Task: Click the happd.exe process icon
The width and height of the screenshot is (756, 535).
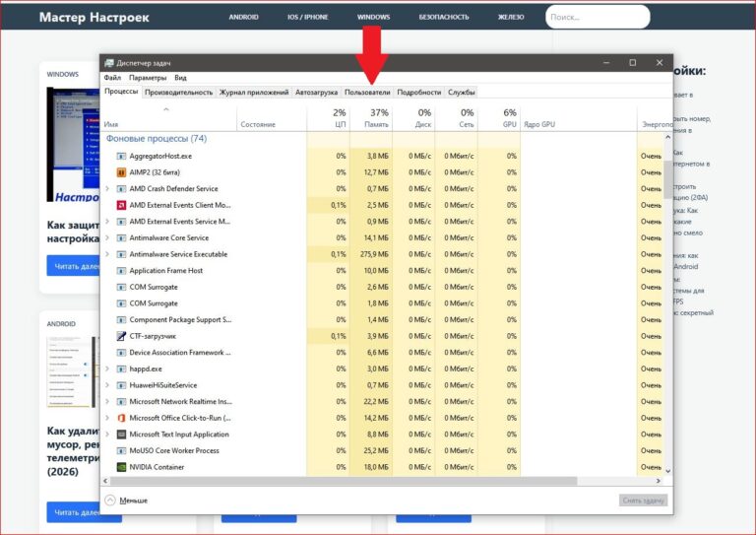Action: click(121, 368)
